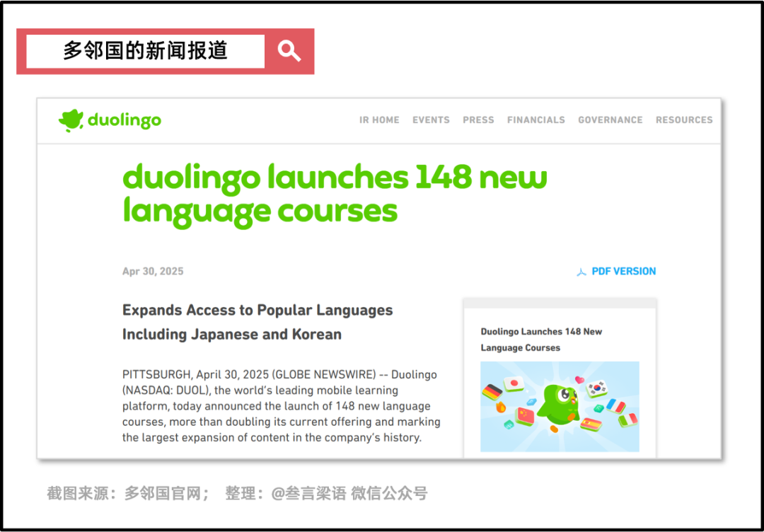This screenshot has height=532, width=764.
Task: Open the GOVERNANCE menu
Action: (x=610, y=120)
